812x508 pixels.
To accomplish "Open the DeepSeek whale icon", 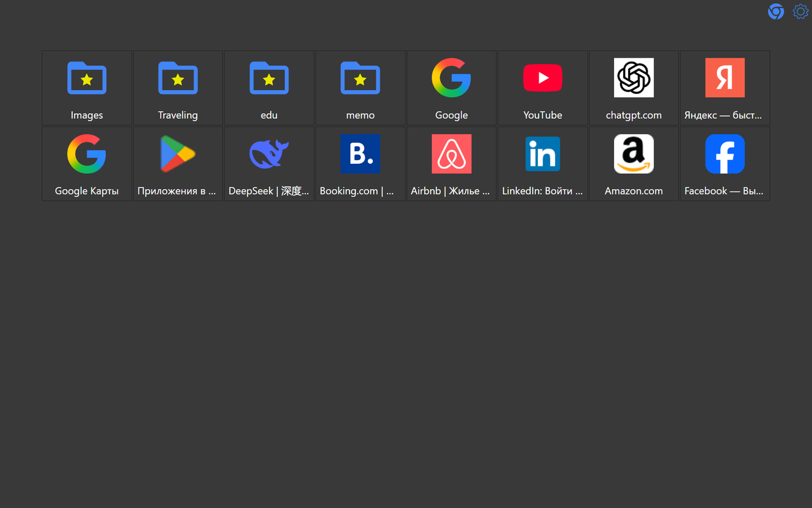I will click(269, 154).
